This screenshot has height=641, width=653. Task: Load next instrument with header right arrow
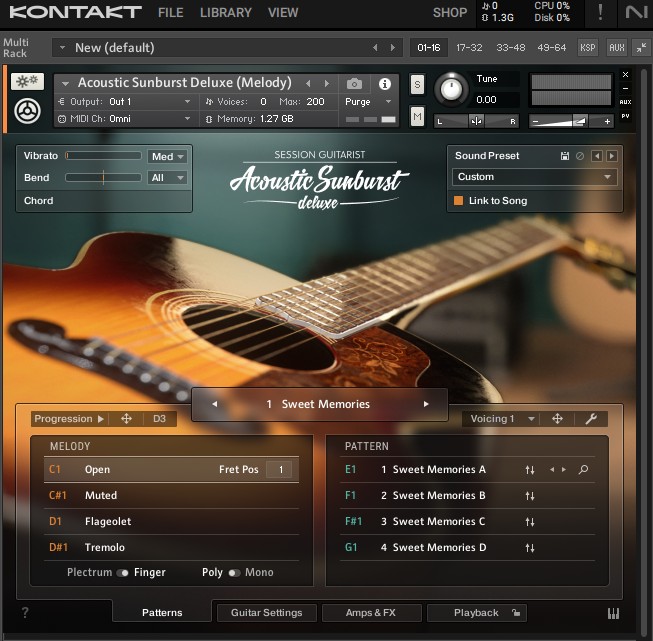pyautogui.click(x=327, y=84)
